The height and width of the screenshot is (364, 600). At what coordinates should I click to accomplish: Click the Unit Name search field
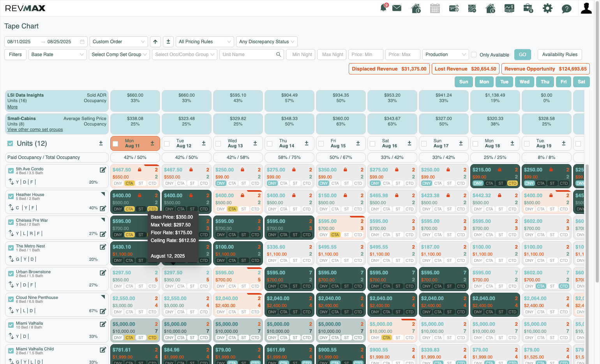[252, 55]
